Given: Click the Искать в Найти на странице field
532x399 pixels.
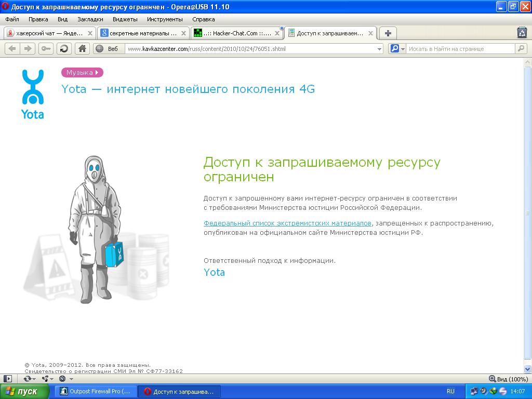Looking at the screenshot, I should pyautogui.click(x=461, y=49).
